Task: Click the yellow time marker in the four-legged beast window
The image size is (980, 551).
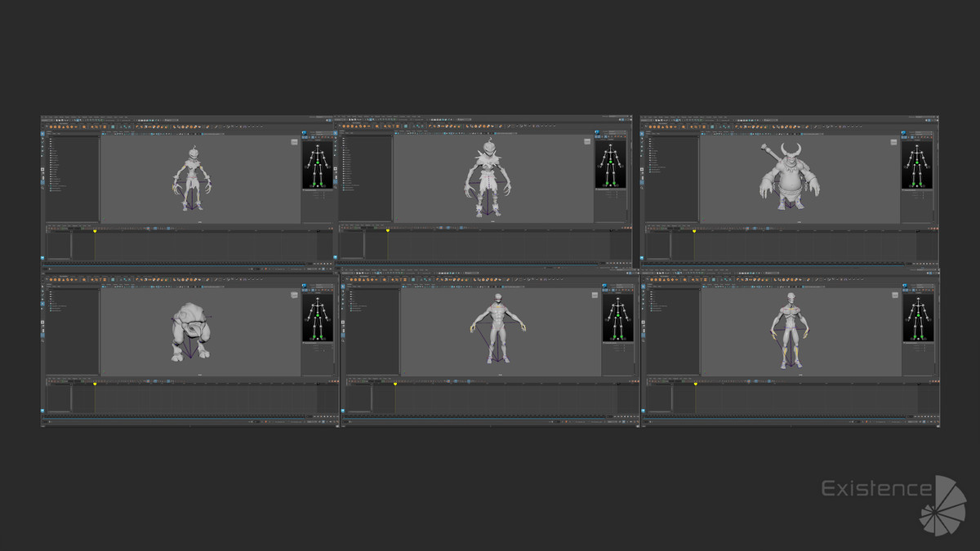Action: [x=95, y=383]
